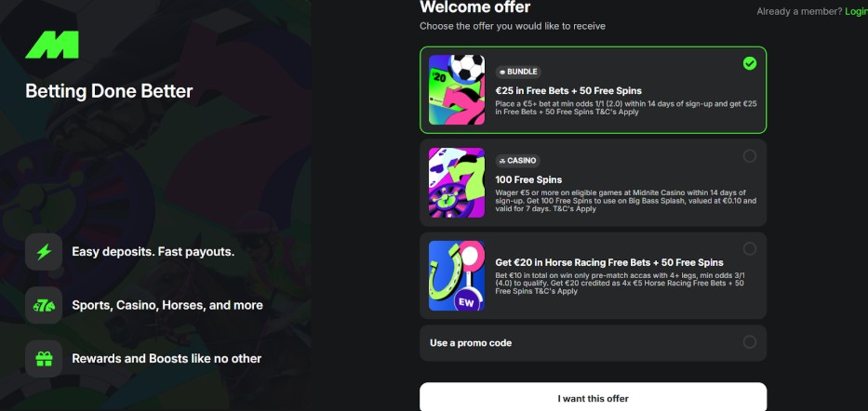Click the football bundle offer thumbnail

coord(457,89)
